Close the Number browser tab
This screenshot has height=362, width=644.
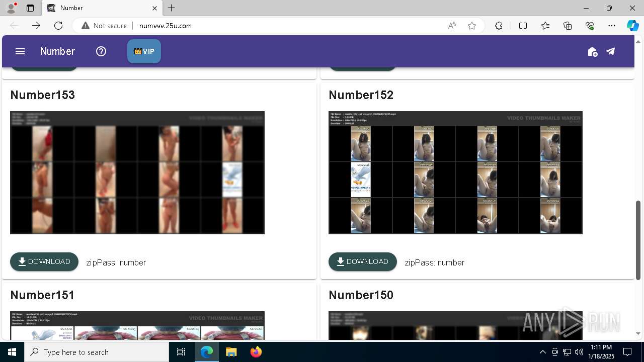154,8
